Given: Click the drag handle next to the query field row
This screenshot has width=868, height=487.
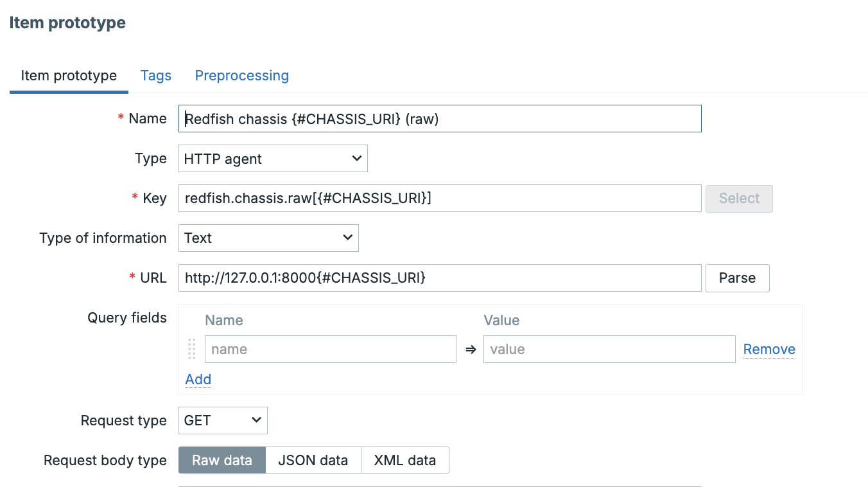Looking at the screenshot, I should 191,349.
